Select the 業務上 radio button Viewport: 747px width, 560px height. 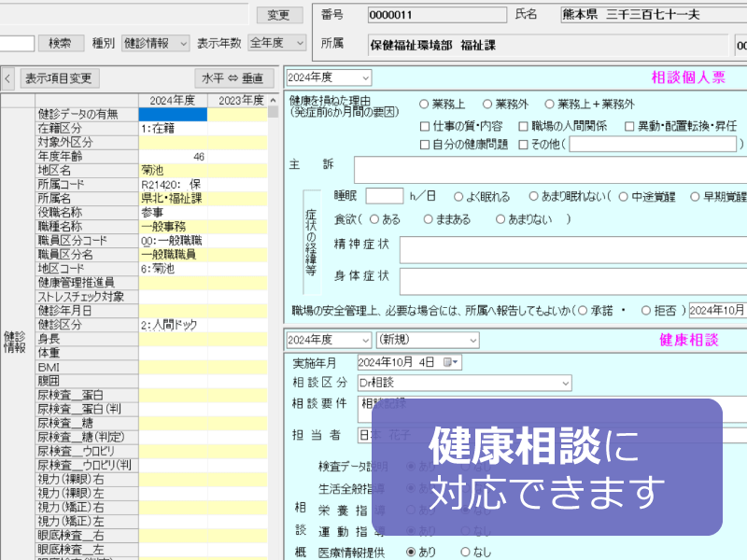425,105
